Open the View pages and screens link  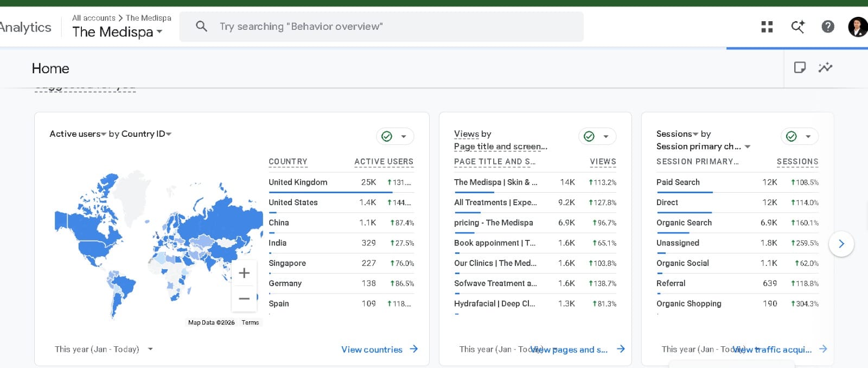click(569, 350)
